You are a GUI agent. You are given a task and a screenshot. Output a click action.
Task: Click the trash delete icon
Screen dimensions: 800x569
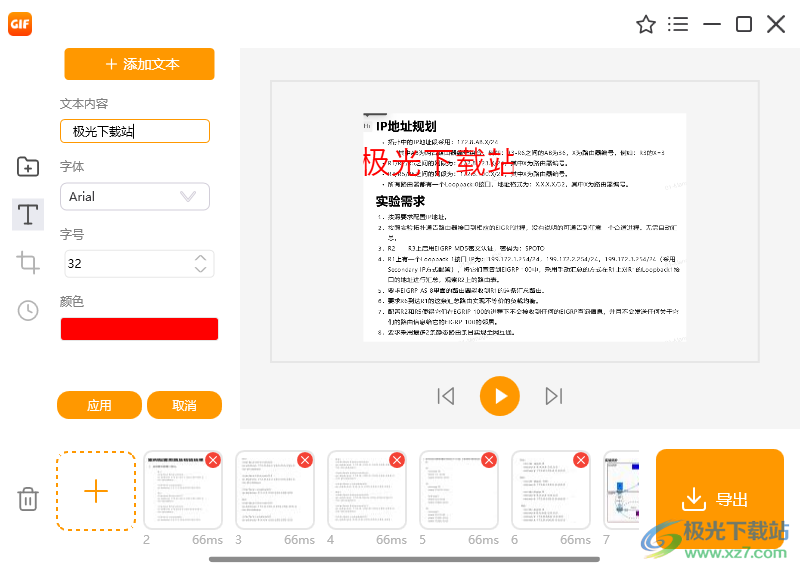(x=28, y=498)
